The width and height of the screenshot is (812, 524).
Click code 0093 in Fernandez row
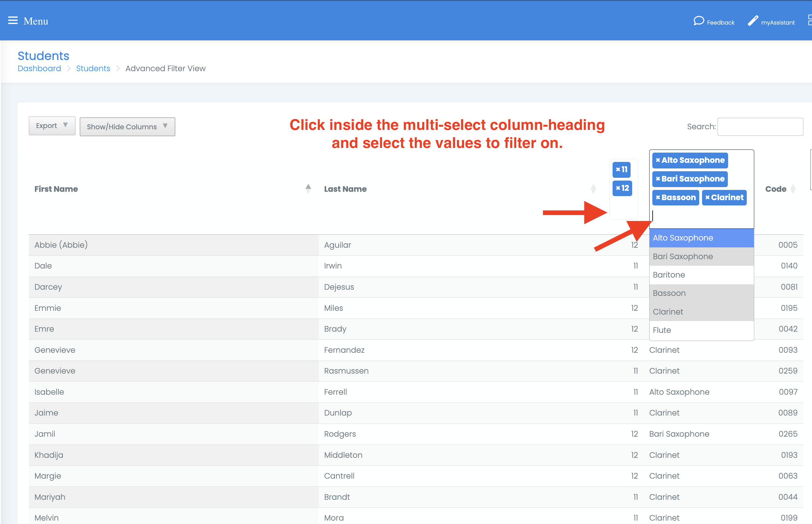(788, 350)
